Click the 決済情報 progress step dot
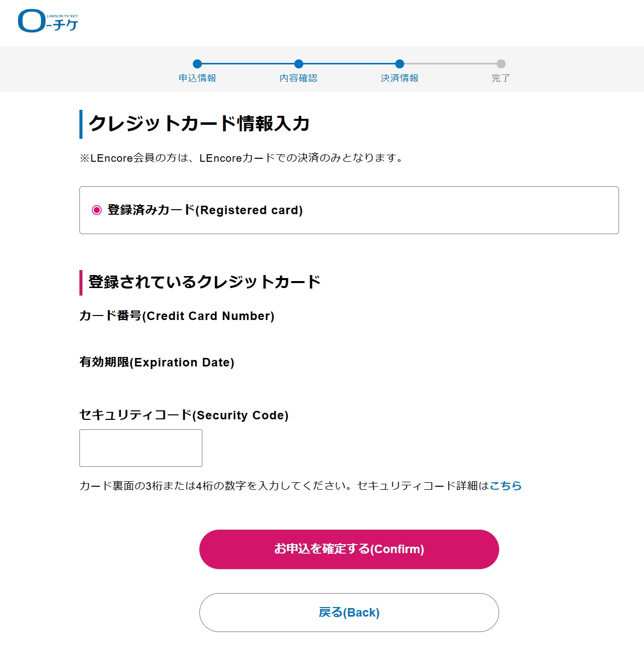 (x=400, y=64)
